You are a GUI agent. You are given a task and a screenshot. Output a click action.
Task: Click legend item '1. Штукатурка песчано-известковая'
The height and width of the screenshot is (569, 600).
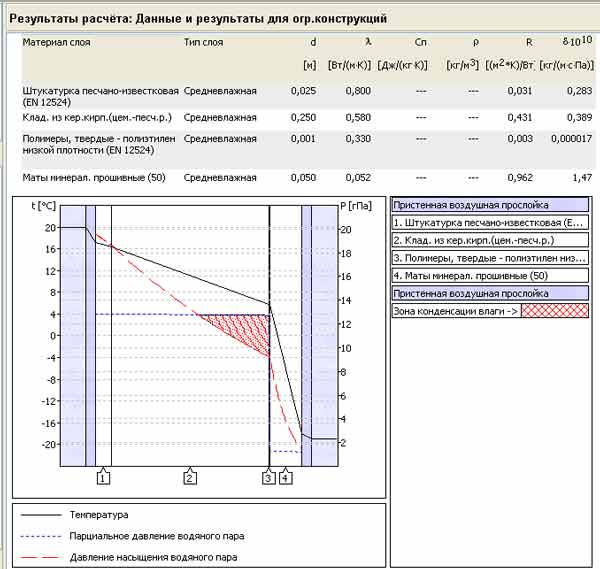(x=490, y=223)
